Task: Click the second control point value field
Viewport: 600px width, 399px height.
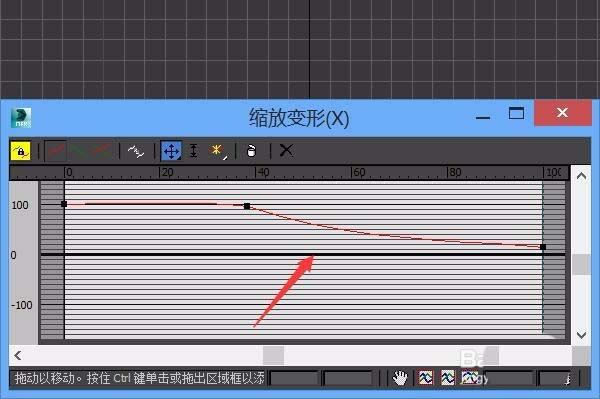Action: (348, 378)
